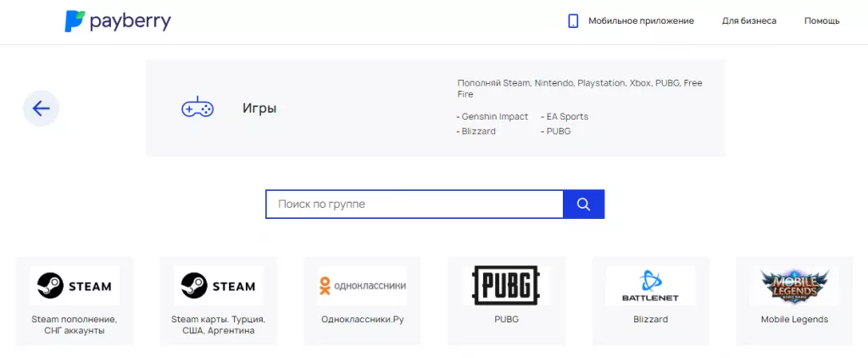Click the game controller icon

pos(198,109)
